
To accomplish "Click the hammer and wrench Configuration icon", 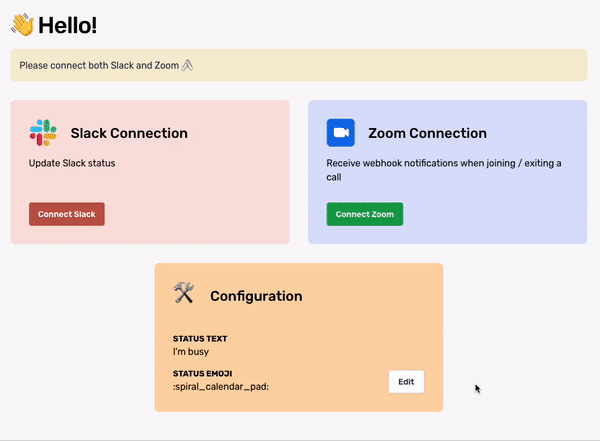I will (x=184, y=293).
